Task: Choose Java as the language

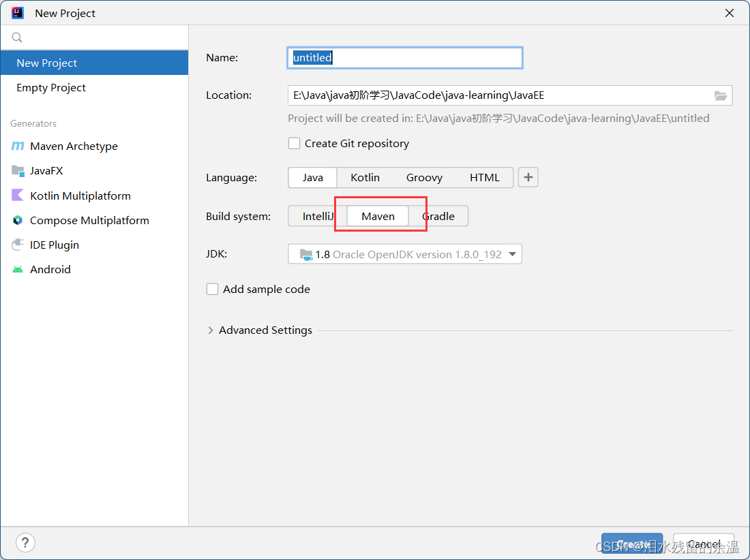Action: tap(312, 177)
